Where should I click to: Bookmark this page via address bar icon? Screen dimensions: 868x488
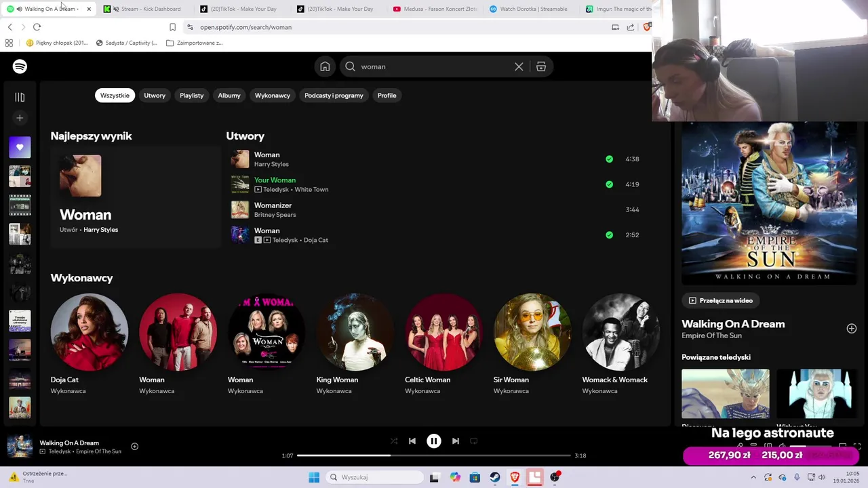pos(172,27)
